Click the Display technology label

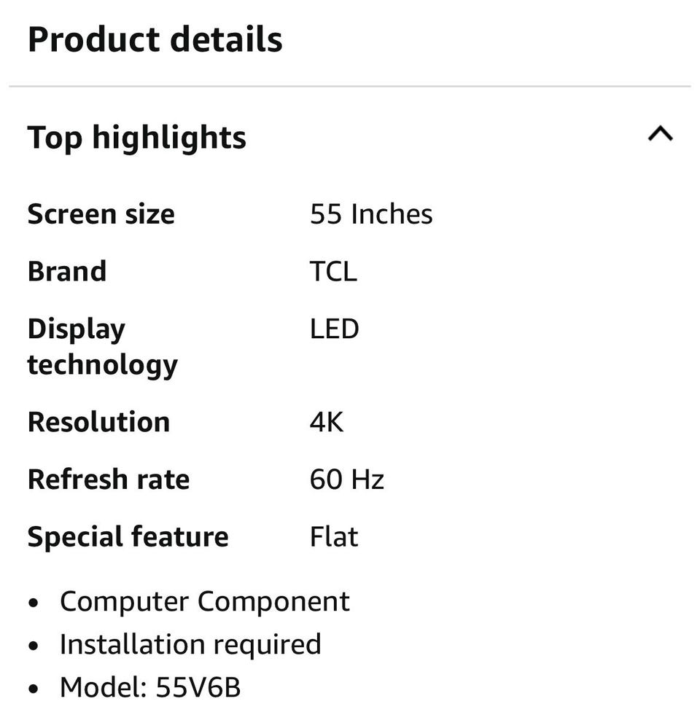[102, 346]
